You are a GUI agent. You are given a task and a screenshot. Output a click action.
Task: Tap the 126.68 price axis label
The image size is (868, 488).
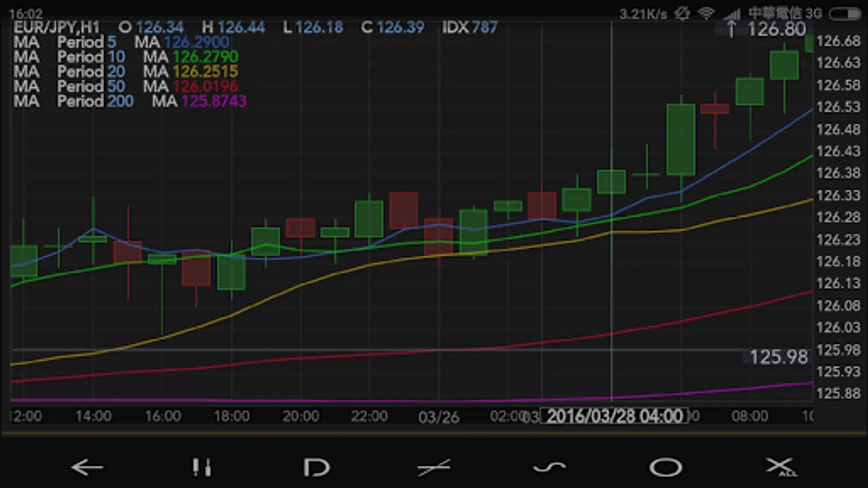click(x=838, y=41)
